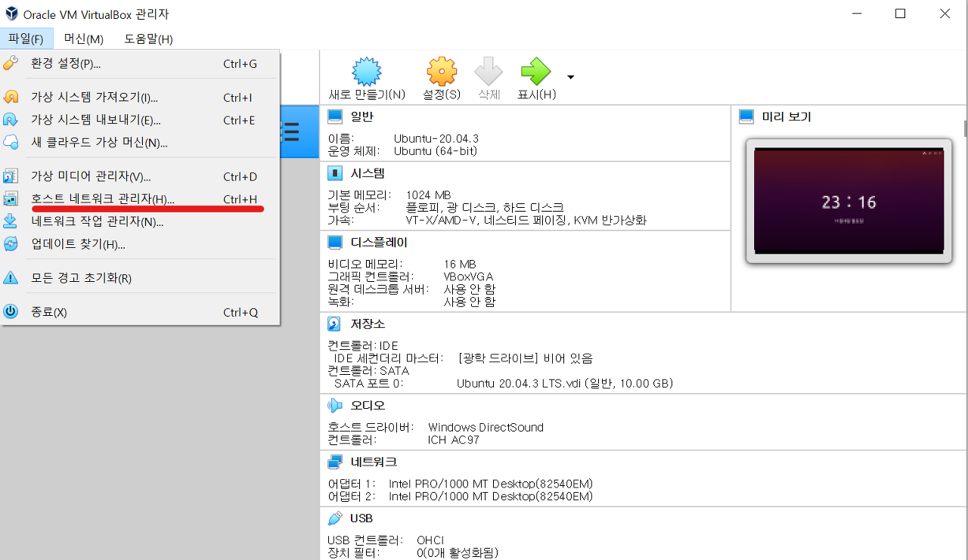Select 종료(X) menu entry
The width and height of the screenshot is (968, 560).
(x=140, y=312)
